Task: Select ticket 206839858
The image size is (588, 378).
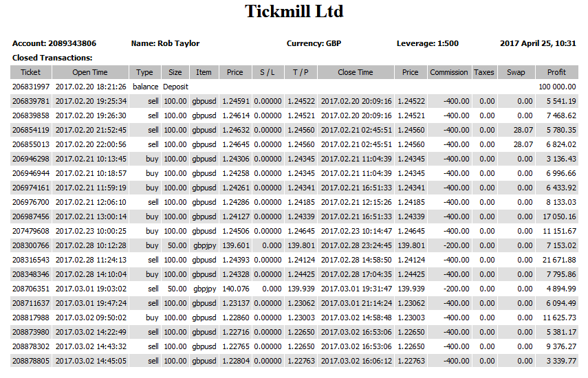Action: (31, 115)
